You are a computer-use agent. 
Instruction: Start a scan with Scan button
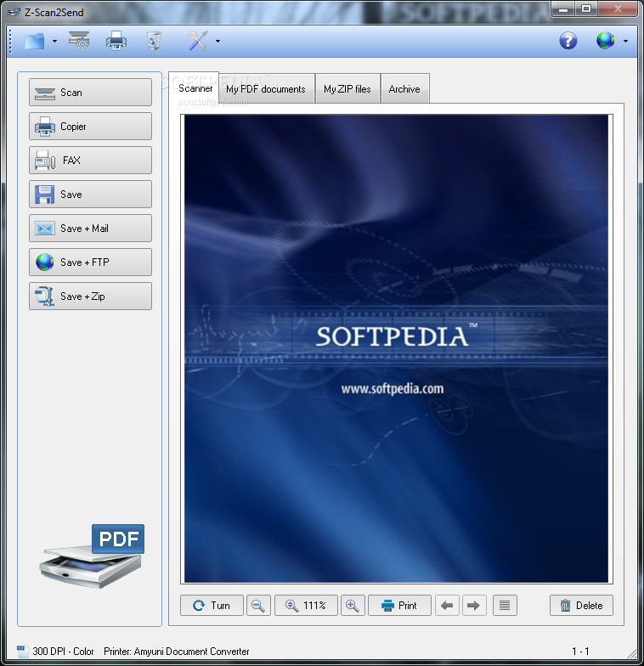tap(90, 92)
